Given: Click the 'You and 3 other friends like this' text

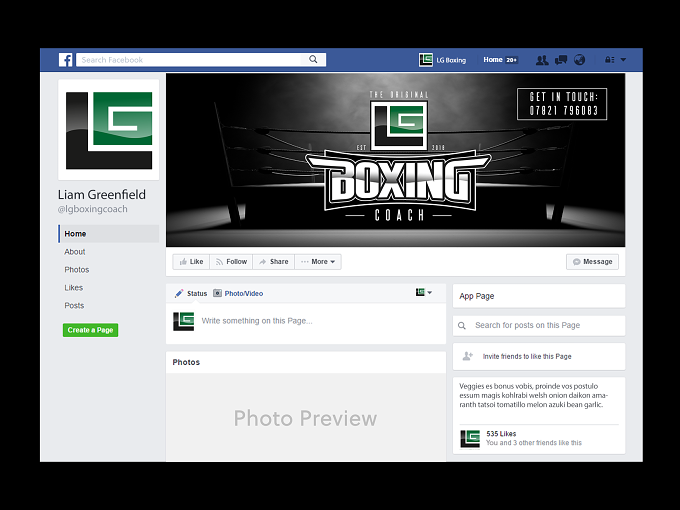Looking at the screenshot, I should coord(534,443).
